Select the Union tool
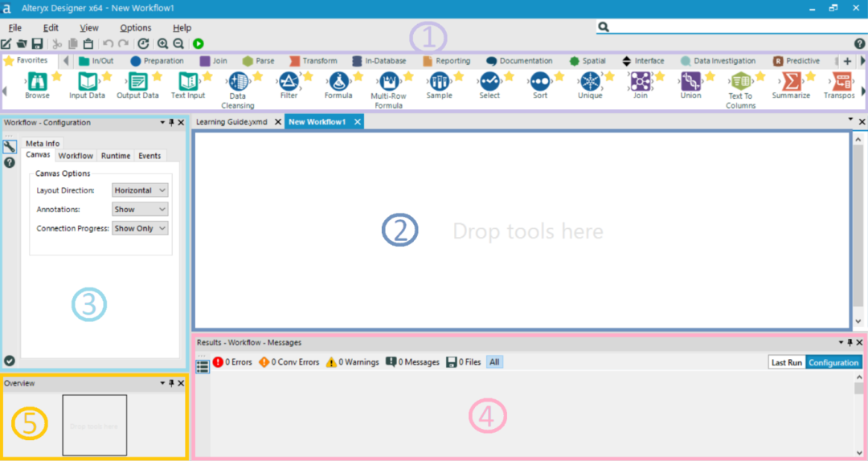Image resolution: width=868 pixels, height=461 pixels. click(x=690, y=82)
